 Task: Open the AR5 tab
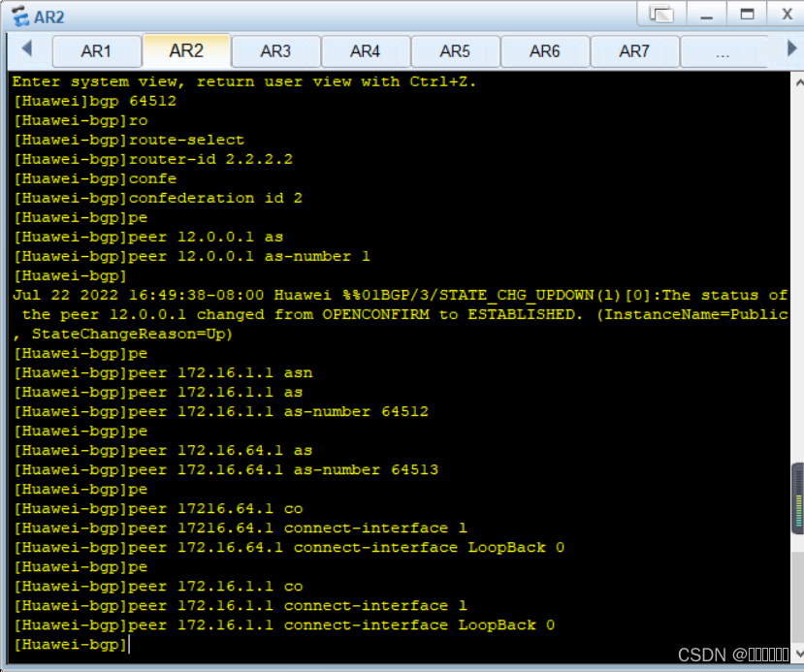pyautogui.click(x=455, y=51)
